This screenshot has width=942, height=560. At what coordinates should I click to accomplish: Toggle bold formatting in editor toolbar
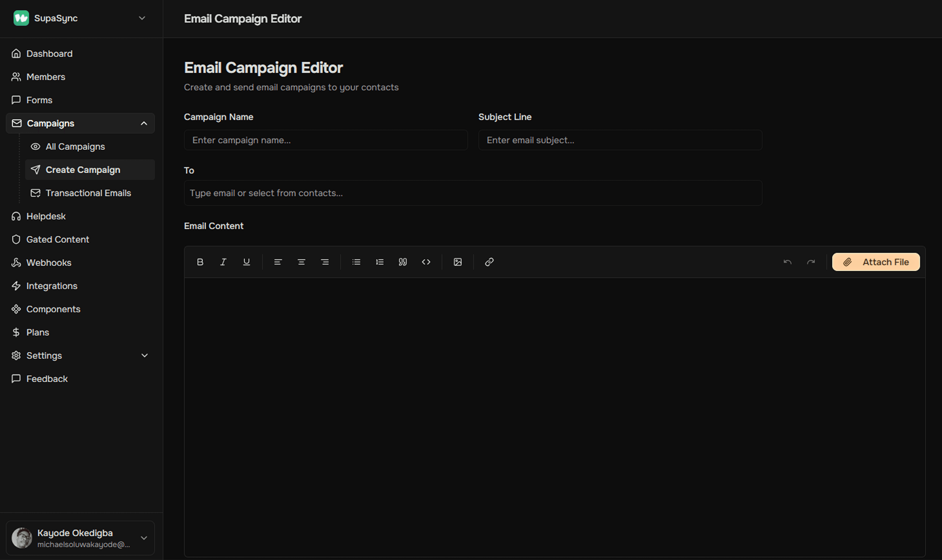(x=200, y=262)
